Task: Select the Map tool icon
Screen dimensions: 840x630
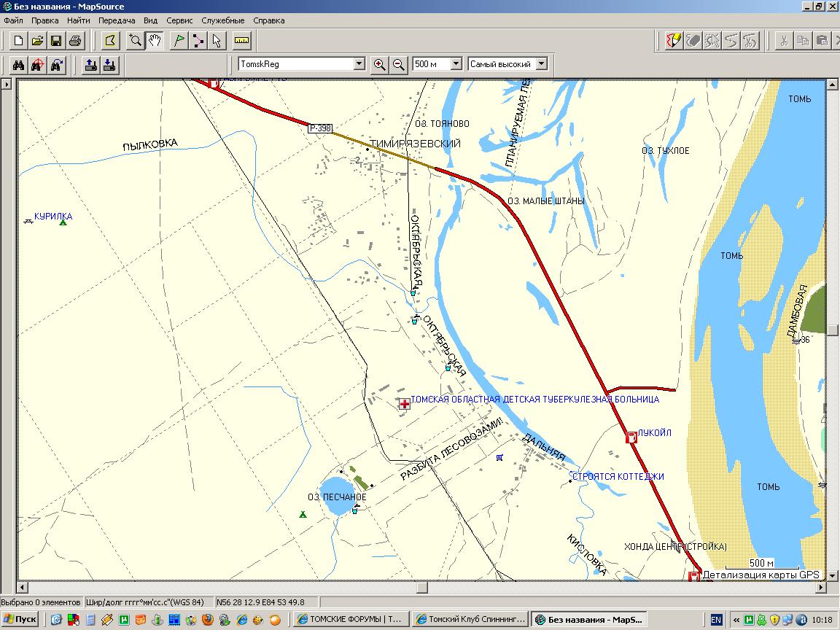Action: click(110, 41)
